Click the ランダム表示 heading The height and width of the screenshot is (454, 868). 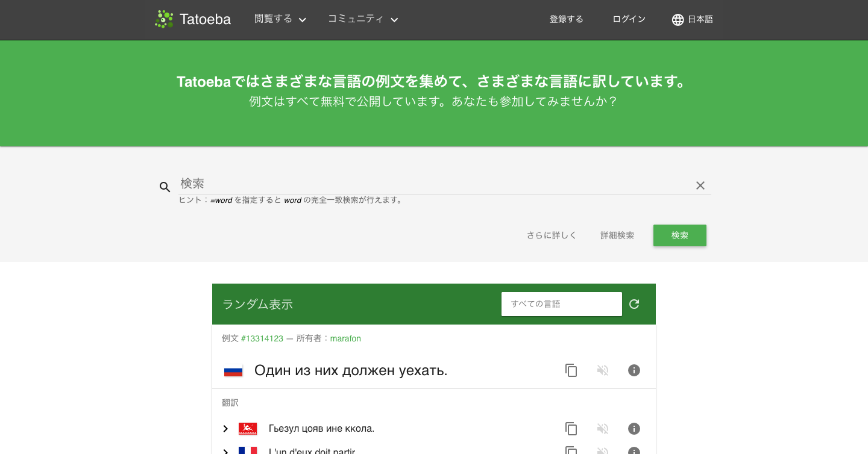point(257,304)
